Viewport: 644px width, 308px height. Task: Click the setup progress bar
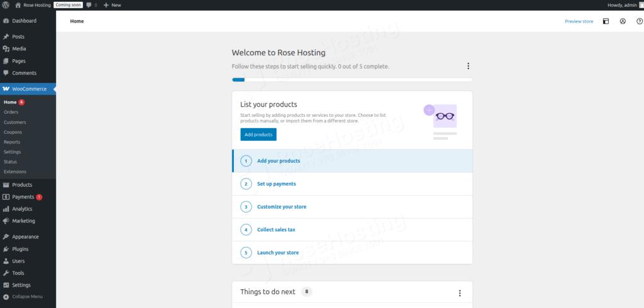point(352,80)
